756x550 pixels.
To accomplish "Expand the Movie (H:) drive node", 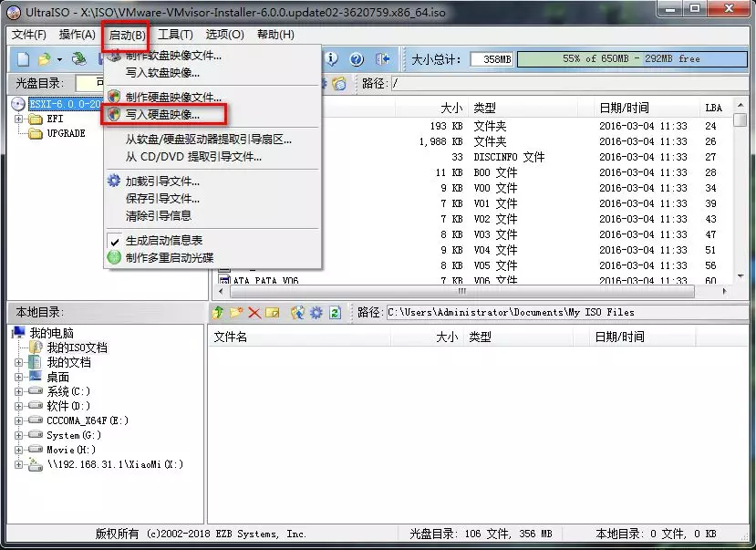I will (x=18, y=450).
